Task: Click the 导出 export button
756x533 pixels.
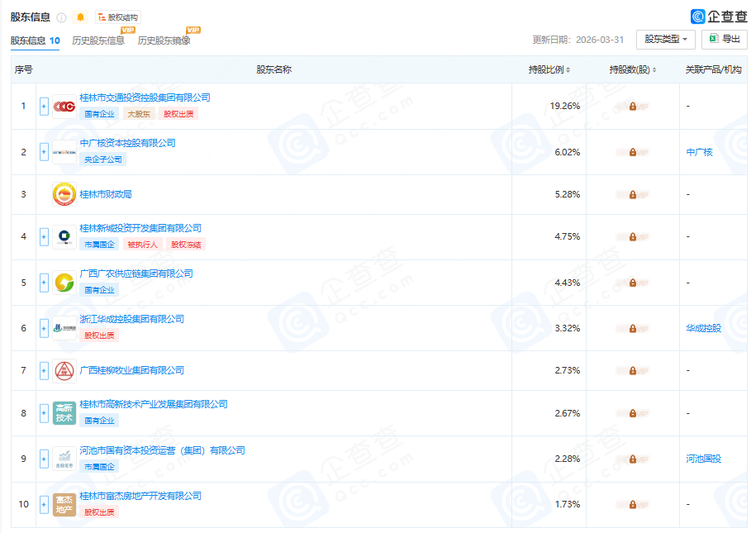Action: (724, 40)
